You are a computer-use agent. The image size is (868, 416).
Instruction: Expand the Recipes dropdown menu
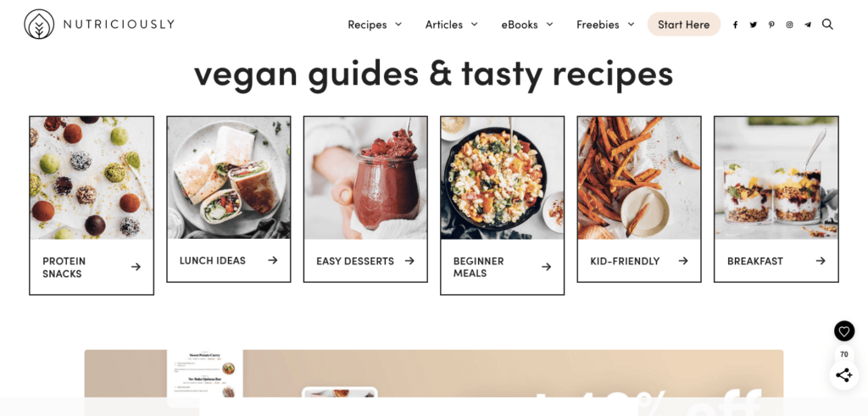click(375, 25)
